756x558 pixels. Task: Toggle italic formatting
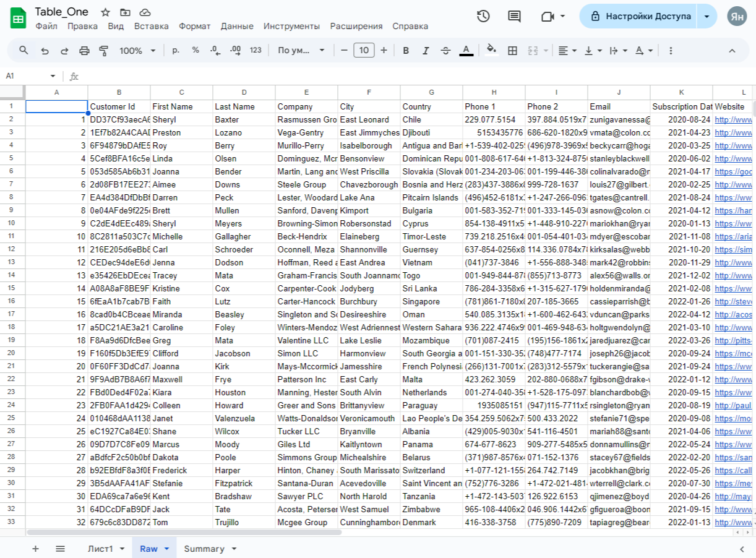(x=426, y=51)
